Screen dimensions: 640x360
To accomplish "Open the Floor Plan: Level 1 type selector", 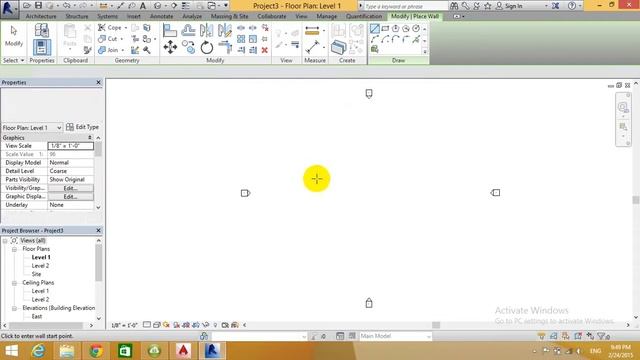I will pyautogui.click(x=32, y=128).
